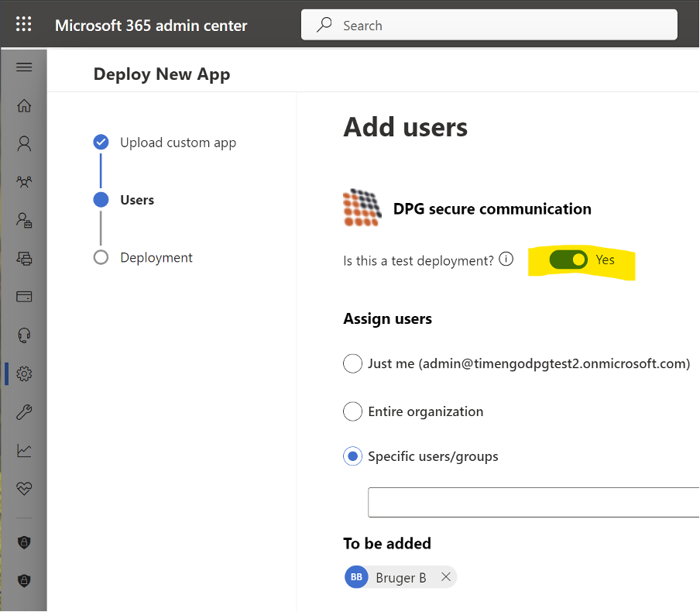Click the 'To be added' heading
The width and height of the screenshot is (700, 612).
coord(387,543)
